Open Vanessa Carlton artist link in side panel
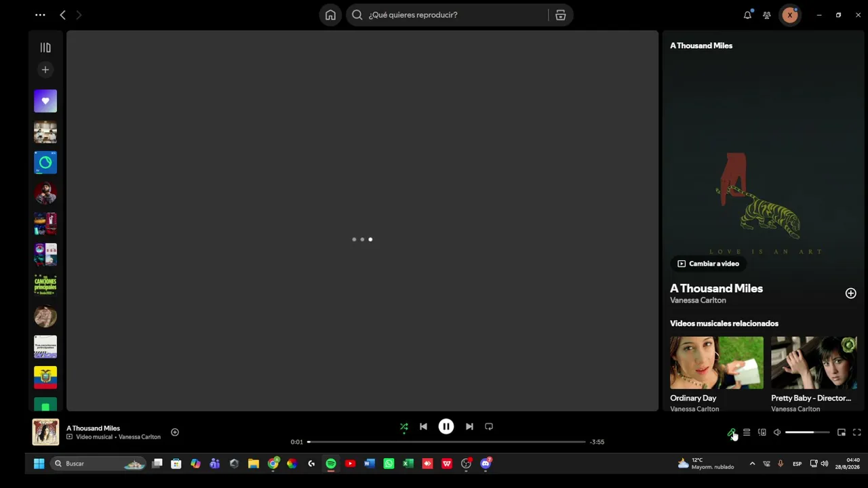The height and width of the screenshot is (488, 868). click(x=698, y=300)
